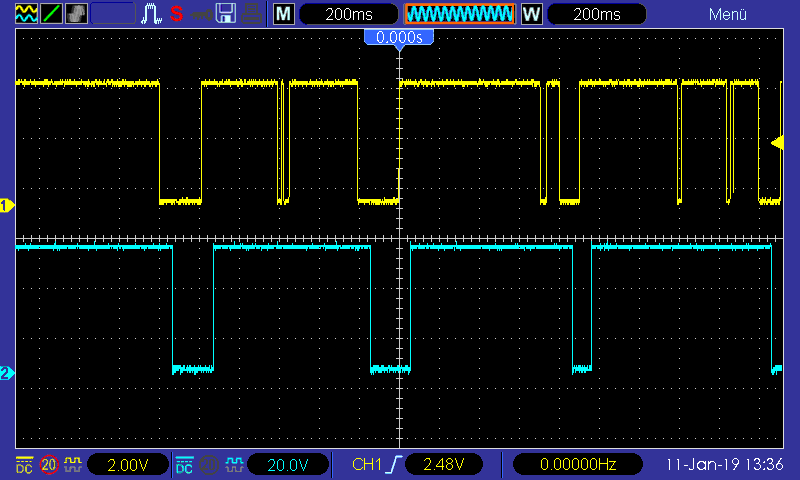Click the W window timebase label

point(532,14)
